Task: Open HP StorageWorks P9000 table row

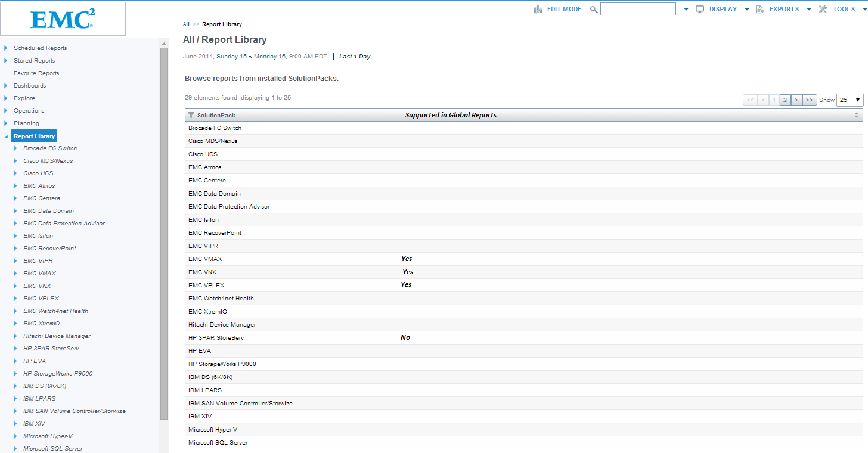Action: point(524,364)
